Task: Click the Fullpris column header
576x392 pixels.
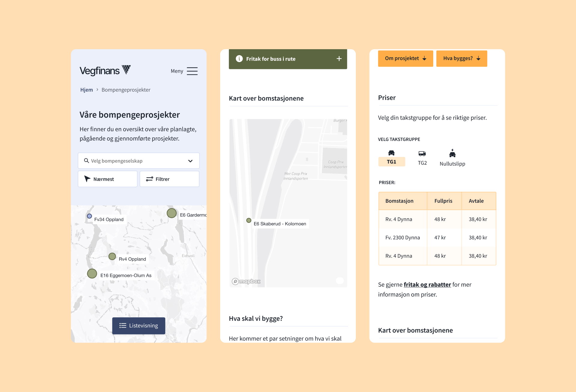Action: pos(444,201)
